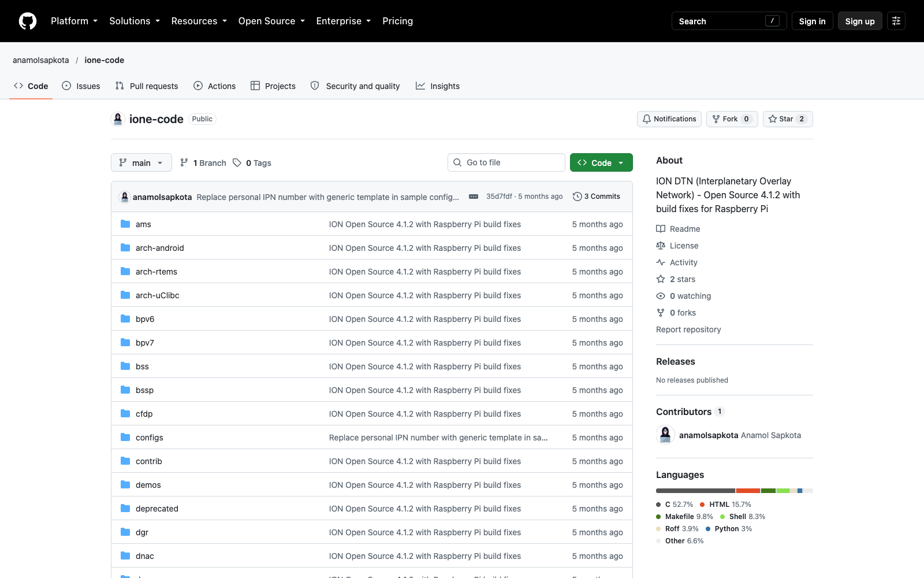Screen dimensions: 924x578
Task: Click the Python 3% language entry
Action: click(729, 529)
